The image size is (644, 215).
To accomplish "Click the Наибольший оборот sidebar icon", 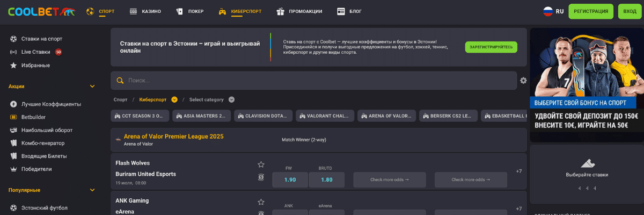I will click(13, 130).
